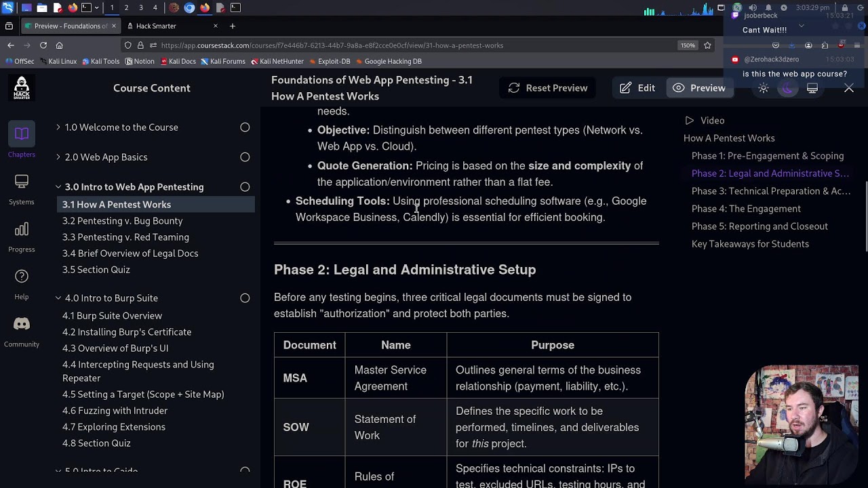Screen dimensions: 868x488
Task: Open the Discord Community link
Action: 22,331
